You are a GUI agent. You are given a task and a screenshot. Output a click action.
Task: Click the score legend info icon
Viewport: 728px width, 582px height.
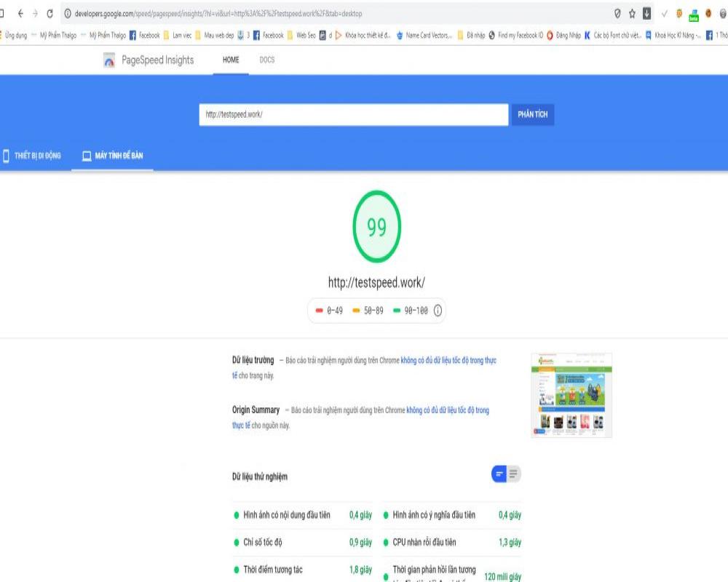point(438,311)
